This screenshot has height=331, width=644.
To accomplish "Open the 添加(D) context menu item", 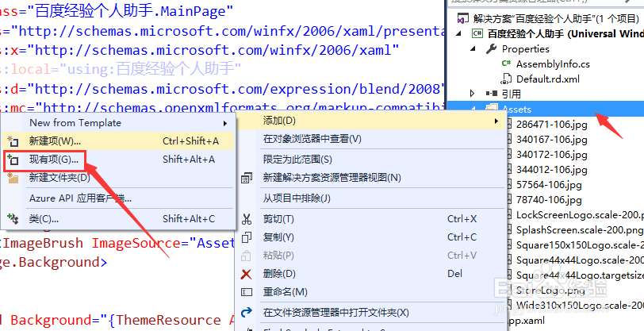I will pyautogui.click(x=371, y=121).
